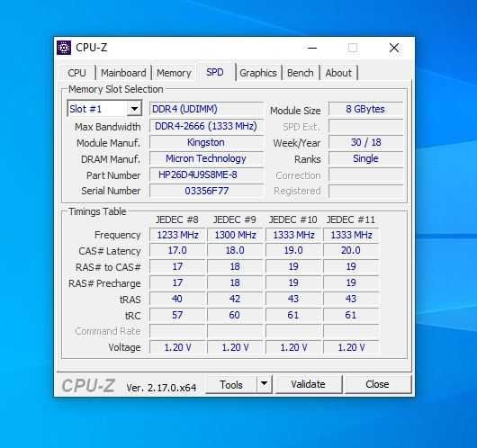Click the JEDEC #8 column header
This screenshot has height=448, width=477.
[177, 220]
